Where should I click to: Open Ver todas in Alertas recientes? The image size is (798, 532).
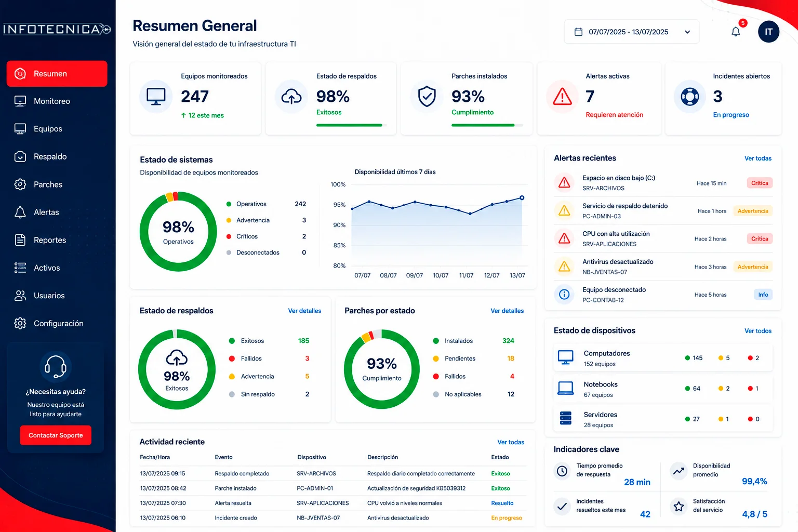pyautogui.click(x=757, y=158)
